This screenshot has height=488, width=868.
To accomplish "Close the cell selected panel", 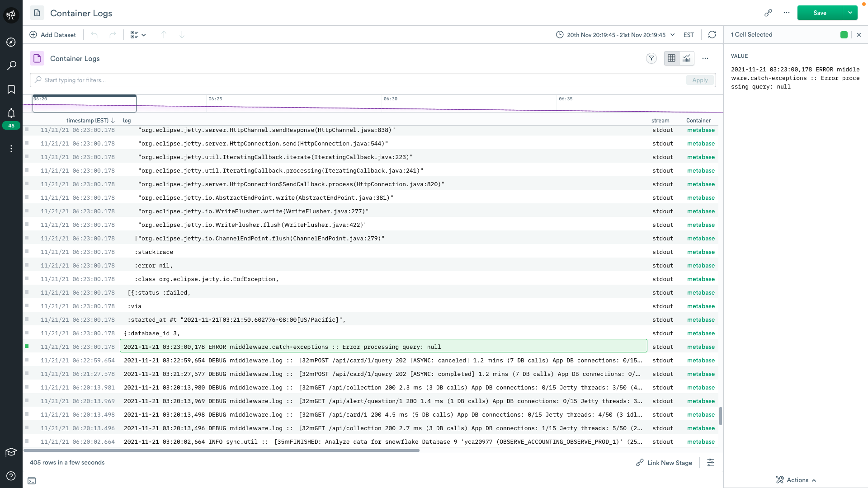I will pos(859,35).
